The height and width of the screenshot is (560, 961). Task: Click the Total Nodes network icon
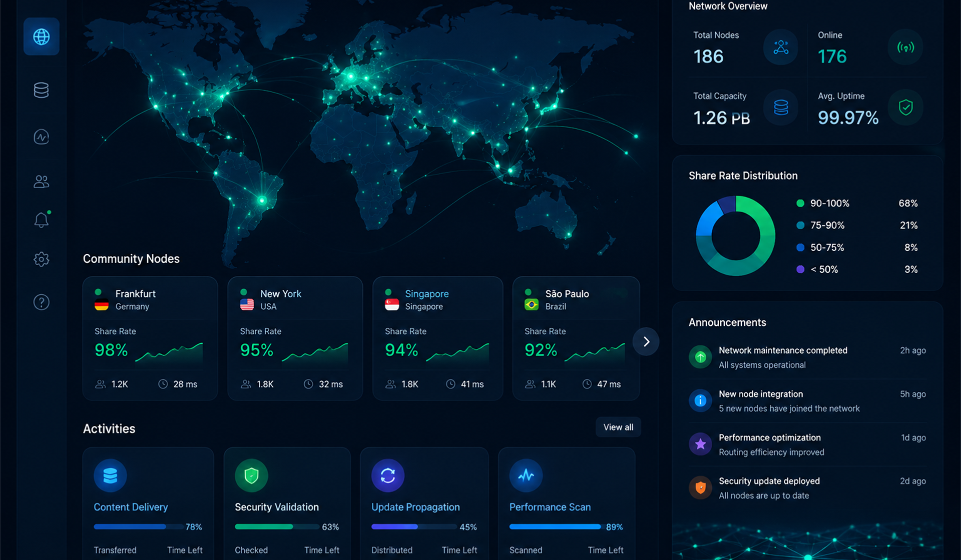(781, 48)
